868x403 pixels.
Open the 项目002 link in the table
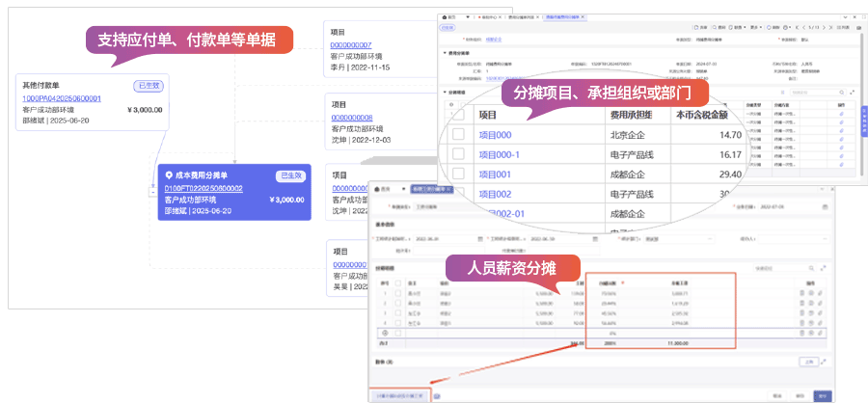[x=502, y=194]
